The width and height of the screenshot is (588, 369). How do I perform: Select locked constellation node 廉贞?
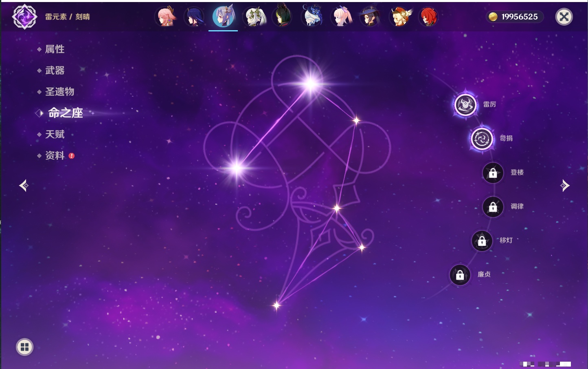(x=460, y=275)
